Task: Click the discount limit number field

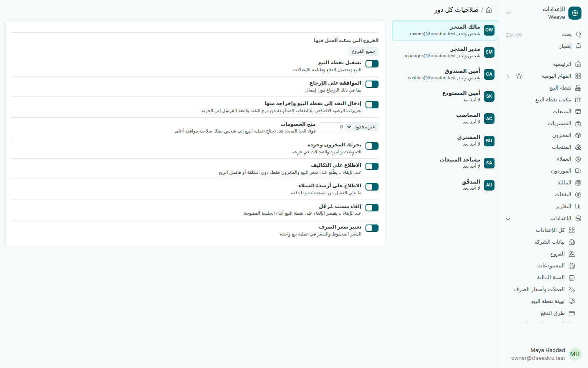Action: [333, 127]
